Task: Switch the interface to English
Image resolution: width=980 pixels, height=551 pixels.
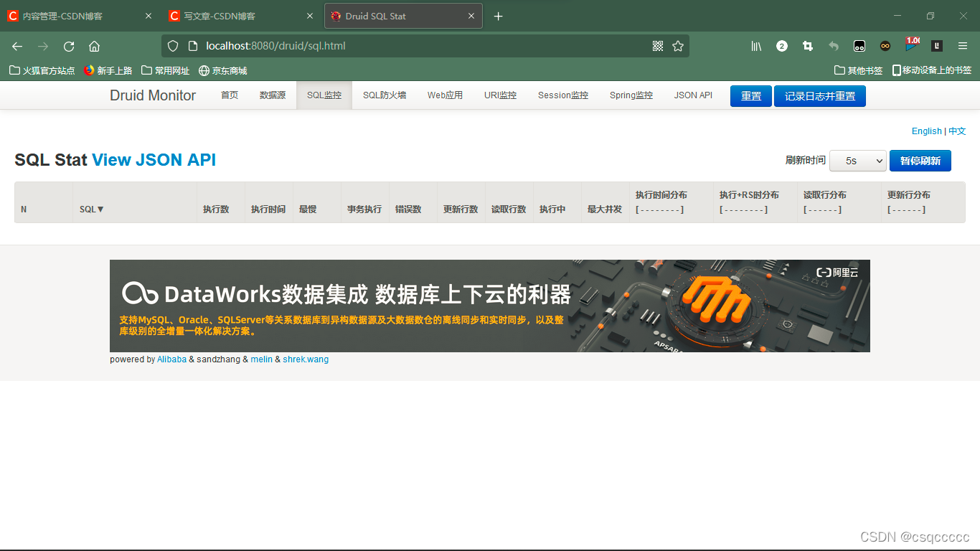Action: [x=926, y=131]
